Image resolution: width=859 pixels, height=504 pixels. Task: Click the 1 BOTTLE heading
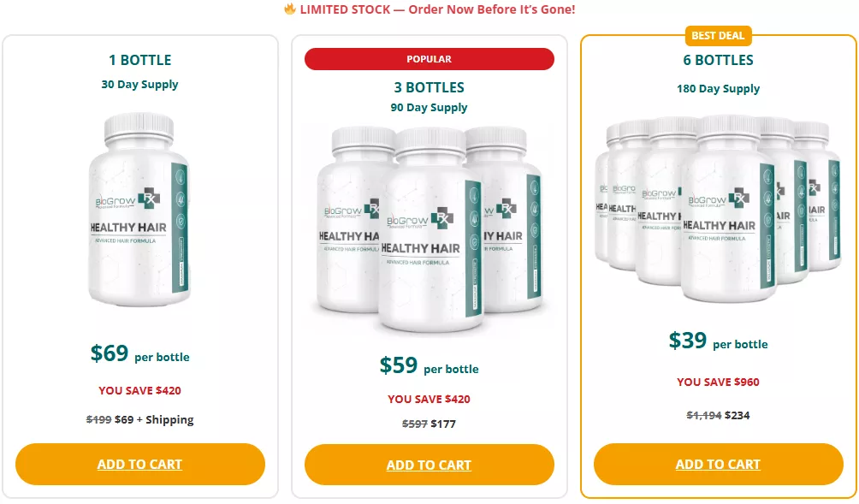[139, 60]
